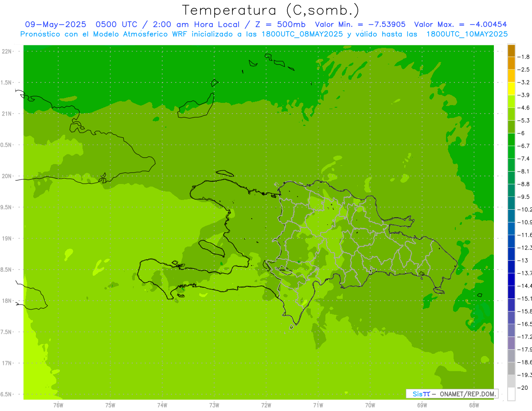Click the light green swatch between -4.6 and -5.3
Screen dimensions: 532x411
tap(511, 114)
